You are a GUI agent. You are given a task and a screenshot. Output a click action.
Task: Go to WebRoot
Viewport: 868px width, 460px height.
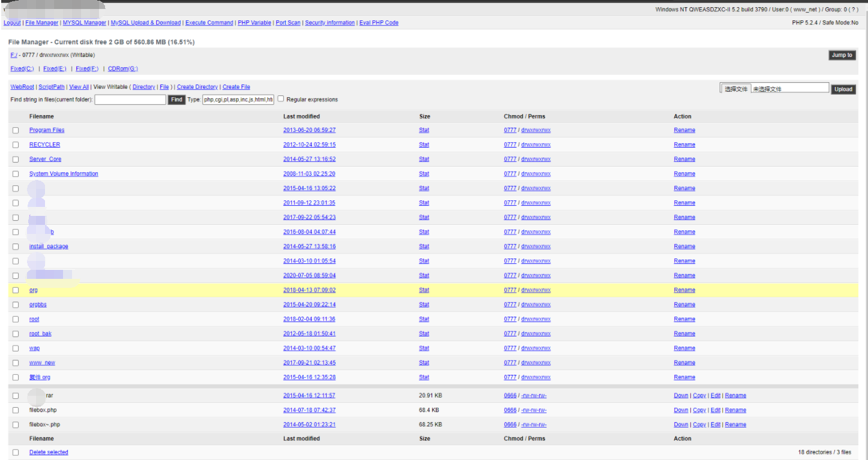[22, 87]
